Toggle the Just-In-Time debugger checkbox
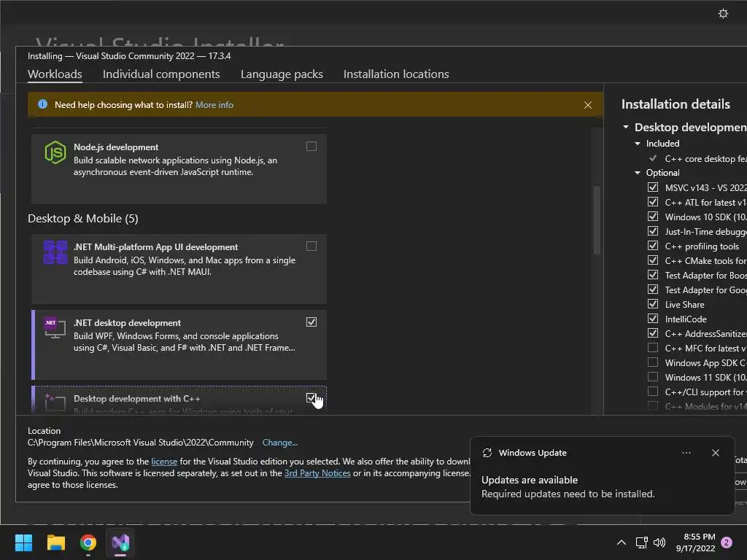Viewport: 747px width, 560px height. coord(653,231)
